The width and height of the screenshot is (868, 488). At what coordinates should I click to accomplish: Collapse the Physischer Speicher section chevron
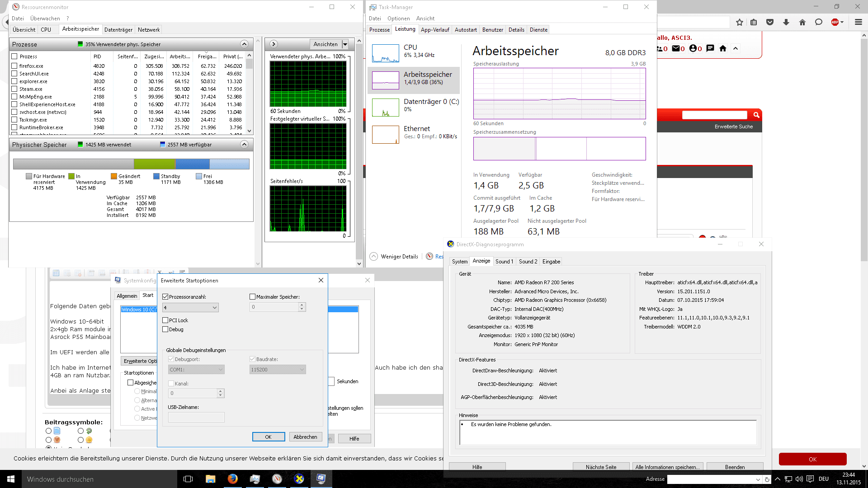[244, 145]
